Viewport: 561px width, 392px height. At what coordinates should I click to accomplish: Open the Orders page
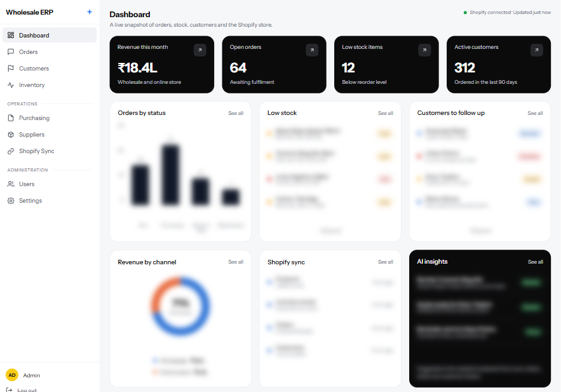[50, 51]
